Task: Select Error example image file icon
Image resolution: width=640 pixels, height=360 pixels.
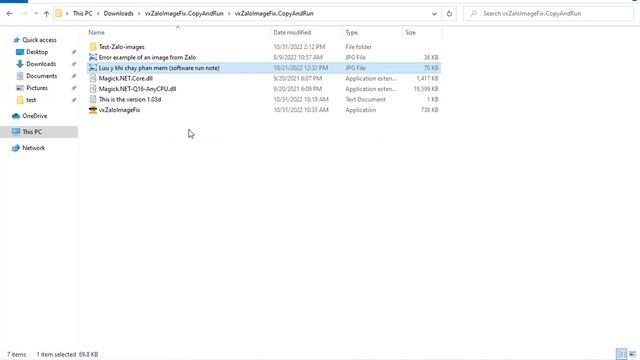Action: point(93,57)
